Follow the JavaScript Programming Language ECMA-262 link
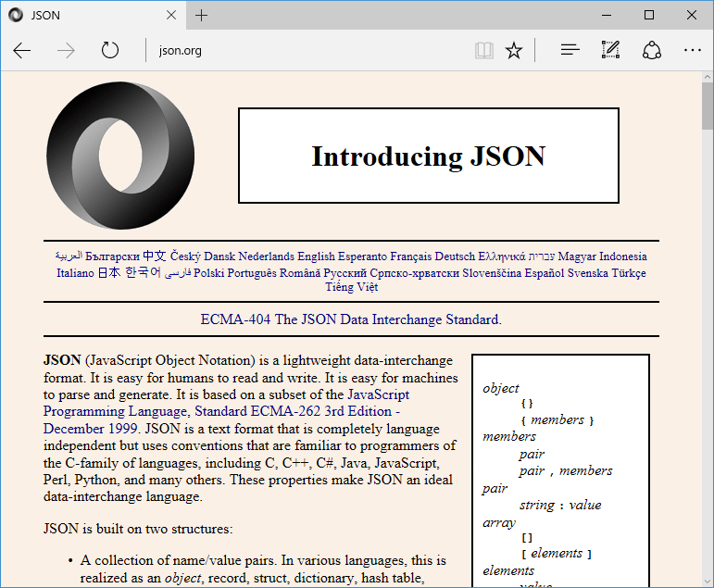 pyautogui.click(x=222, y=411)
